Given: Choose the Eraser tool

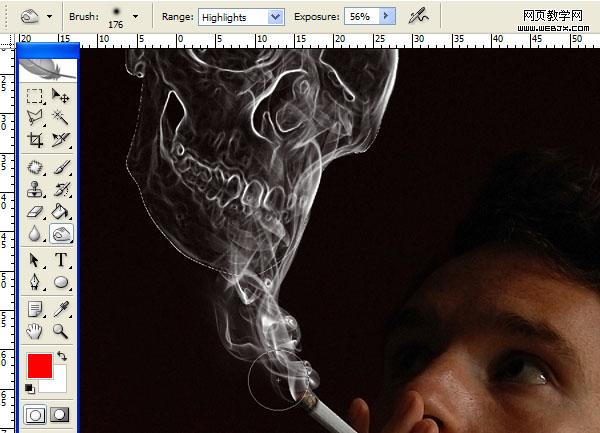Looking at the screenshot, I should click(34, 212).
